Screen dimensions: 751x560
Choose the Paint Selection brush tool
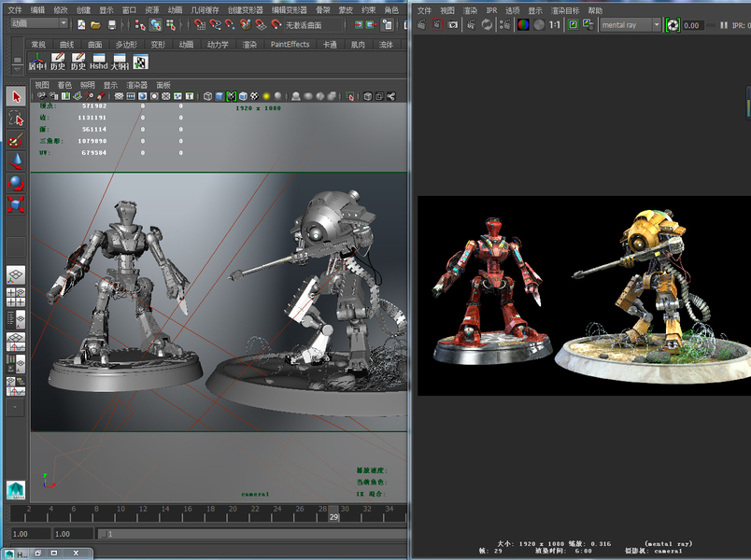point(16,140)
